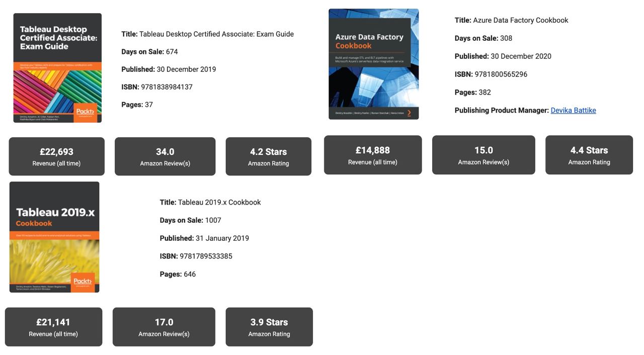The height and width of the screenshot is (355, 644).
Task: Click the Packt chevron logo on Azure cover
Action: pyautogui.click(x=410, y=113)
